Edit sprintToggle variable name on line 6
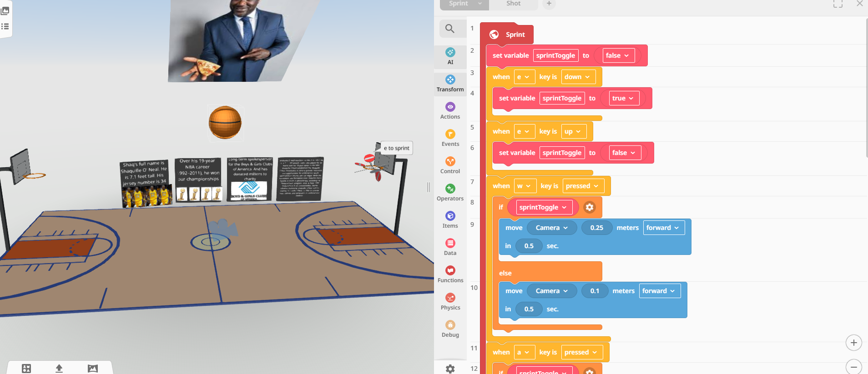Screen dimensions: 868x374 click(562, 153)
